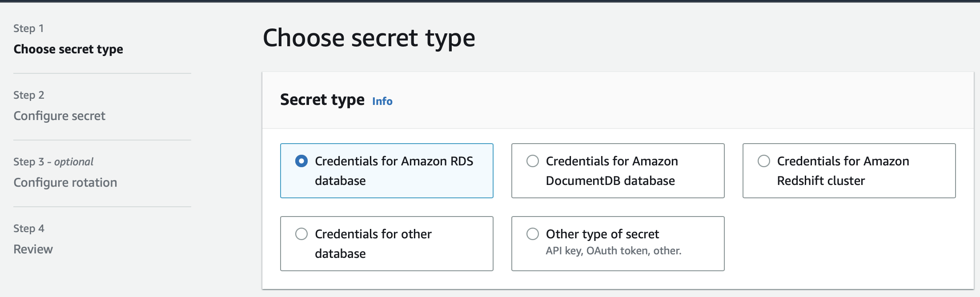
Task: Navigate to Step 2 Configure secret
Action: click(x=60, y=116)
